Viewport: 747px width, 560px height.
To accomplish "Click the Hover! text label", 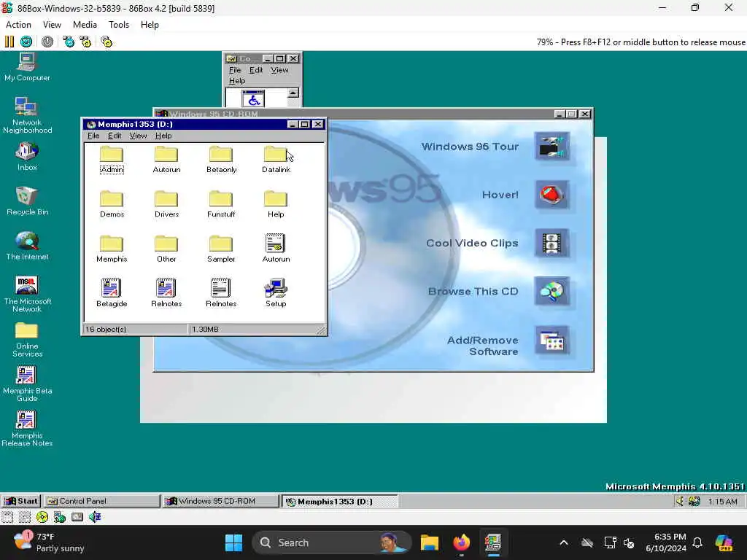I will coord(500,195).
